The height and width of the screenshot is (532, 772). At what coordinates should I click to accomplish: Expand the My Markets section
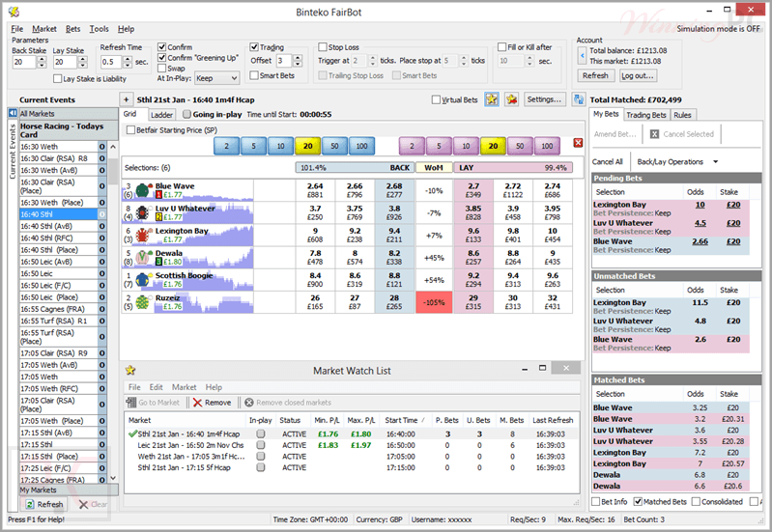[x=69, y=490]
